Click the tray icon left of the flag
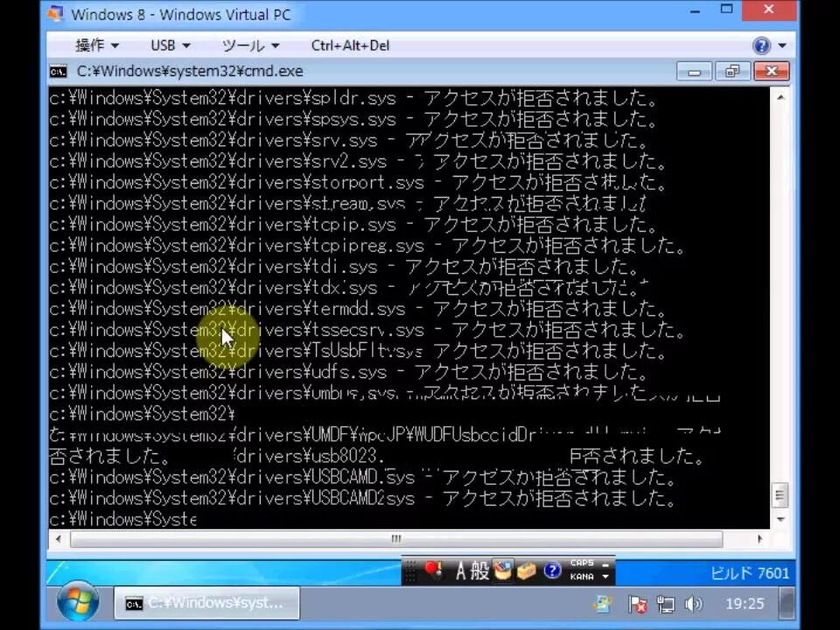Image resolution: width=840 pixels, height=630 pixels. (603, 605)
